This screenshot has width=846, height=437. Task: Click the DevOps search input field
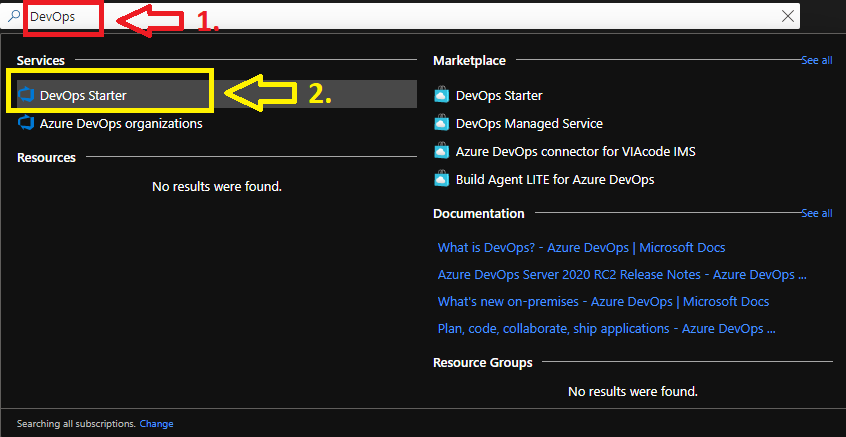point(402,16)
